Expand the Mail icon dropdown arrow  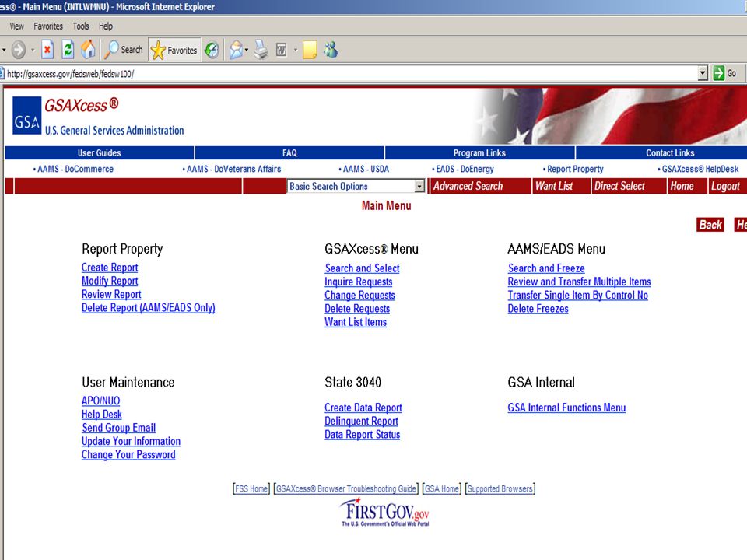[x=247, y=50]
